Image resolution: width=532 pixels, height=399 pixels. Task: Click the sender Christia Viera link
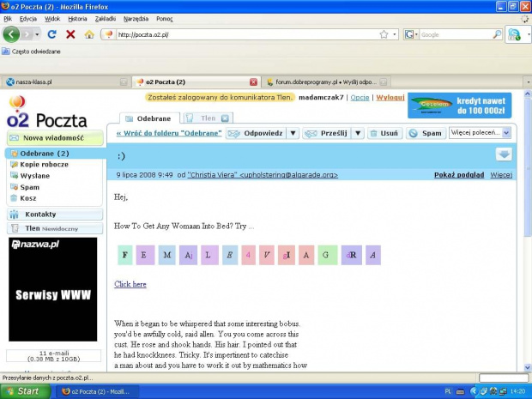point(263,175)
